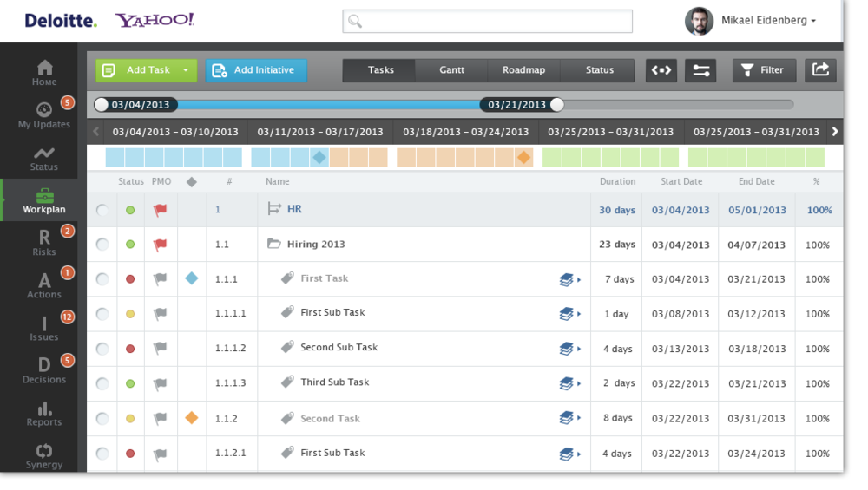Image resolution: width=868 pixels, height=490 pixels.
Task: Click the Add Initiative button
Action: point(256,70)
